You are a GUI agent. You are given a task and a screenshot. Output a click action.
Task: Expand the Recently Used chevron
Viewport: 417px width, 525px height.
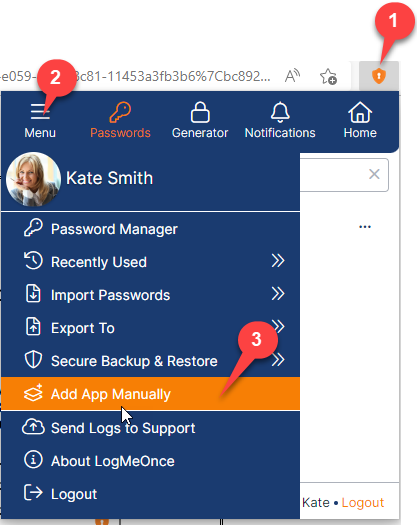[278, 261]
